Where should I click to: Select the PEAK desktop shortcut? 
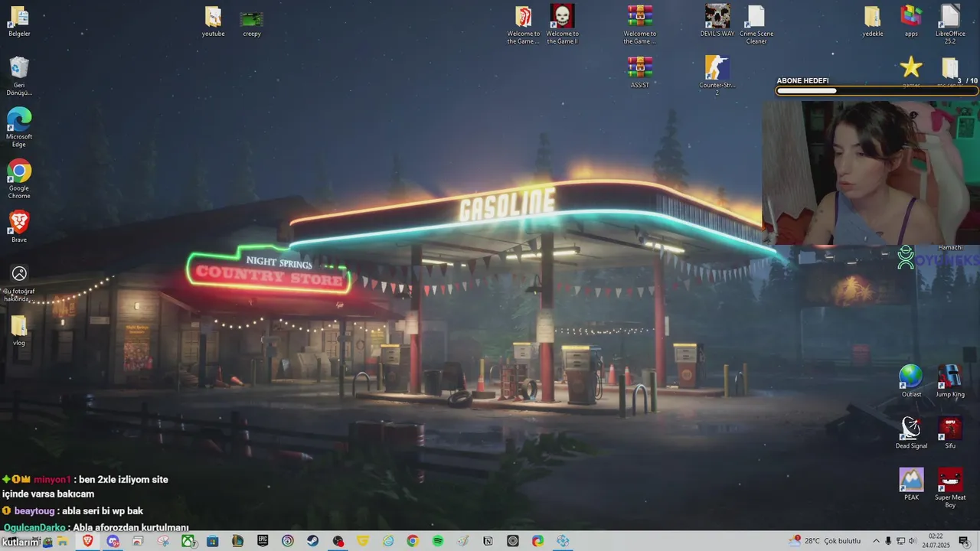coord(911,484)
